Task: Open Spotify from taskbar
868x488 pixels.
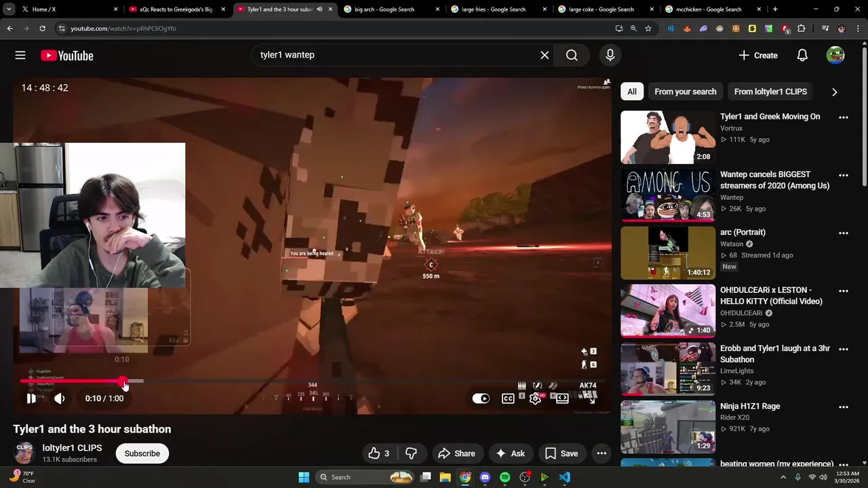Action: pos(505,477)
